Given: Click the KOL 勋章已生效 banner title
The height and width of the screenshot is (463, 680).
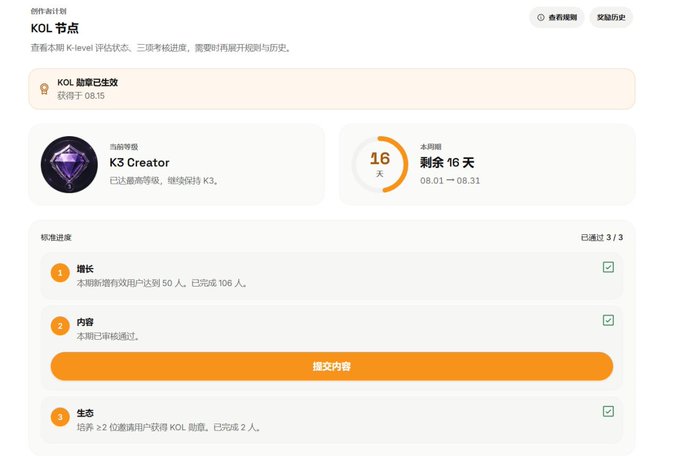Looking at the screenshot, I should tap(88, 82).
